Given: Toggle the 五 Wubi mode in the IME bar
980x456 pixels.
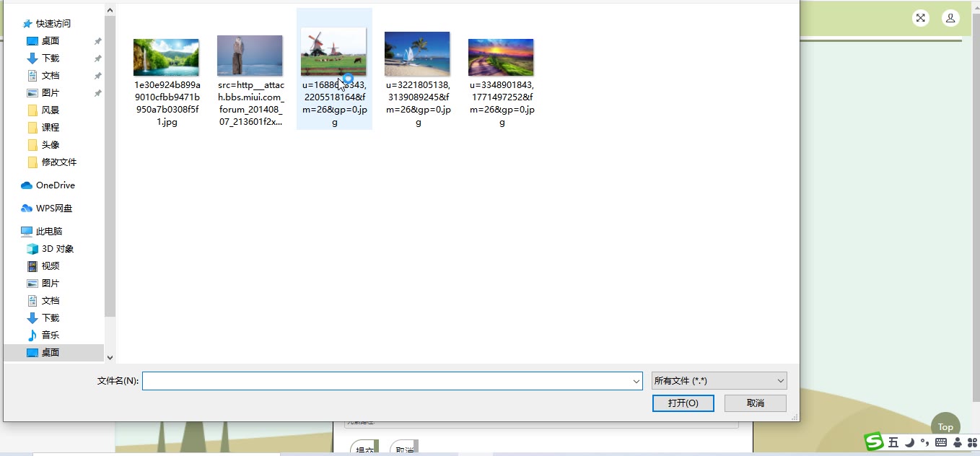Looking at the screenshot, I should tap(893, 442).
